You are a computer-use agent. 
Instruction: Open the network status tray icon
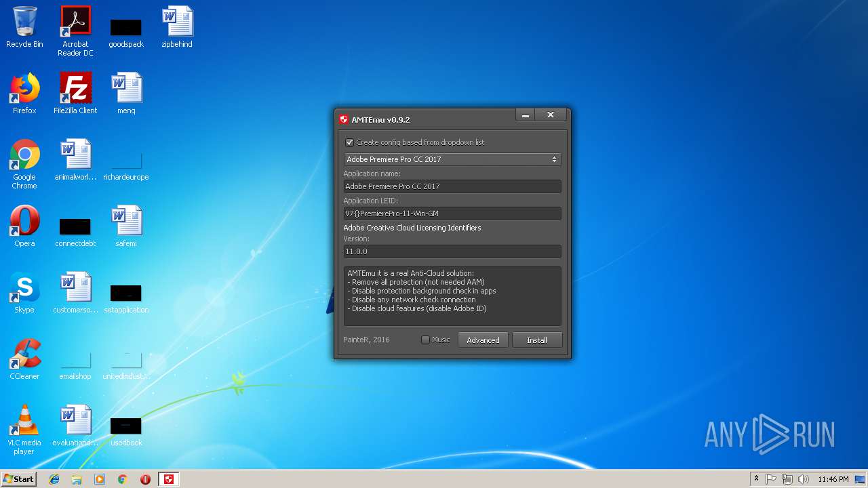(x=787, y=479)
